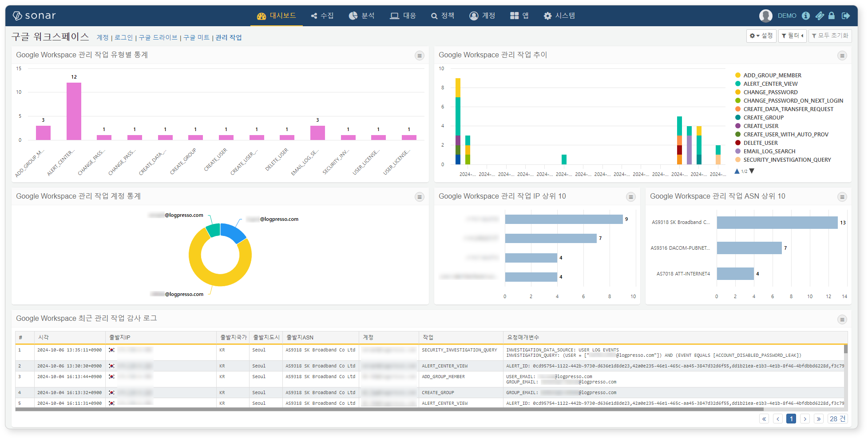This screenshot has height=439, width=868.
Task: Click the ALERT_CENTER bar with value 12
Action: 74,111
